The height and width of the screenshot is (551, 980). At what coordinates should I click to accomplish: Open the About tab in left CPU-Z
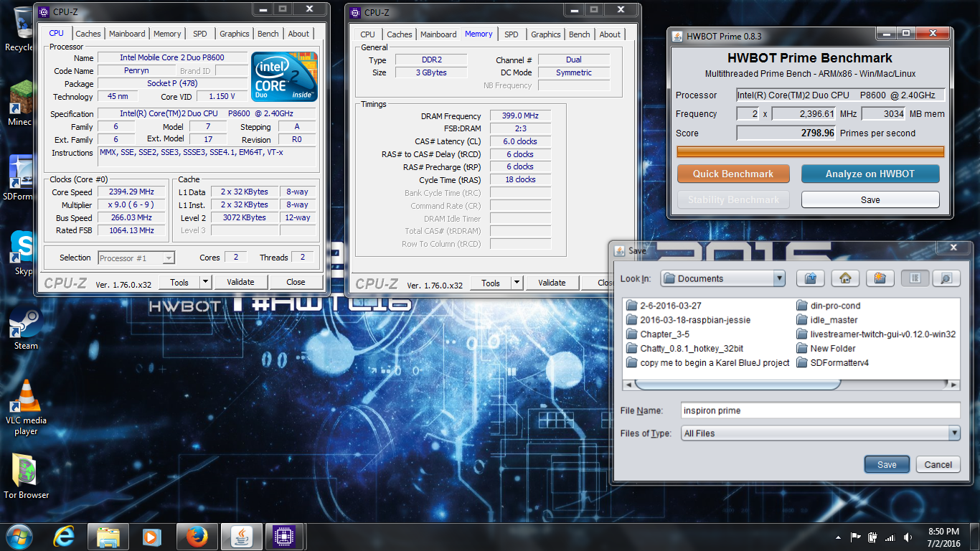click(x=298, y=34)
